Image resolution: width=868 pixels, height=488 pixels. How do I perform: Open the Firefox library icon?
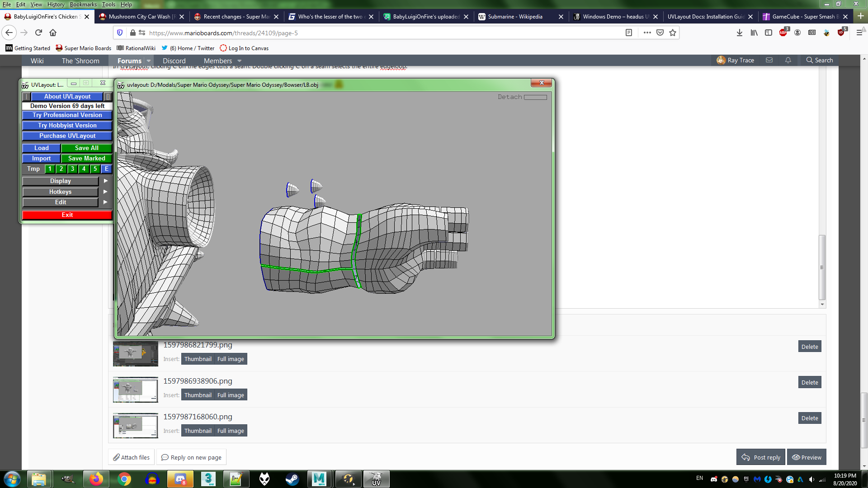pyautogui.click(x=754, y=33)
